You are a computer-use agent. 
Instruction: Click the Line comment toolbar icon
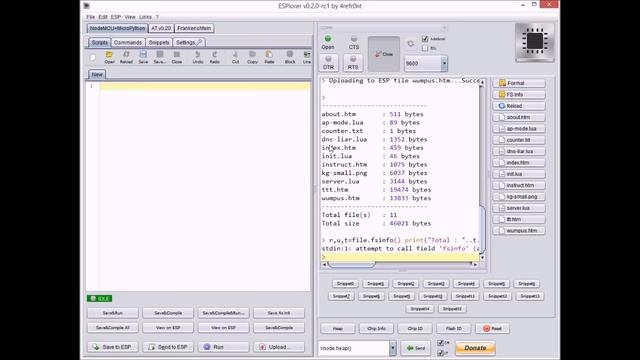coord(307,57)
